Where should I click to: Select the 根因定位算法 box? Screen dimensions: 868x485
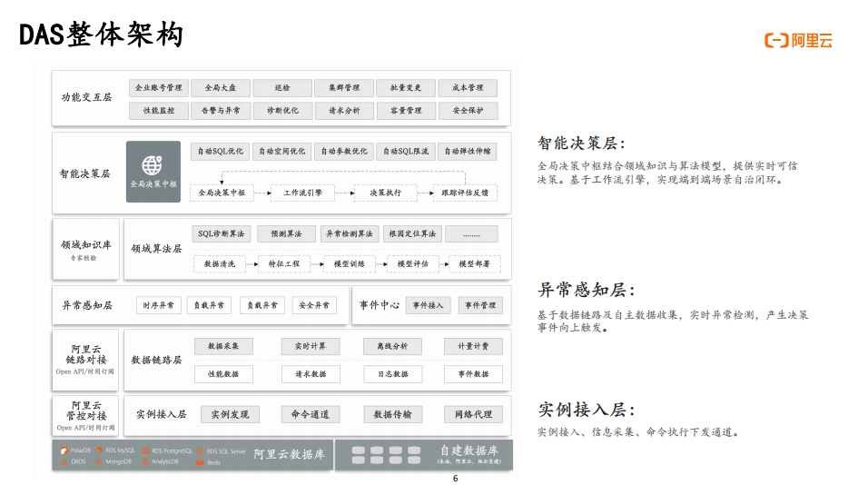(x=412, y=233)
